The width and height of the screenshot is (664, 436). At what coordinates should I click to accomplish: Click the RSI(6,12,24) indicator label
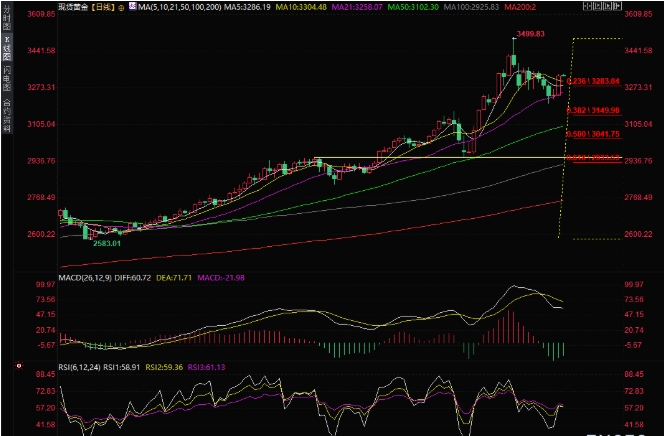79,367
